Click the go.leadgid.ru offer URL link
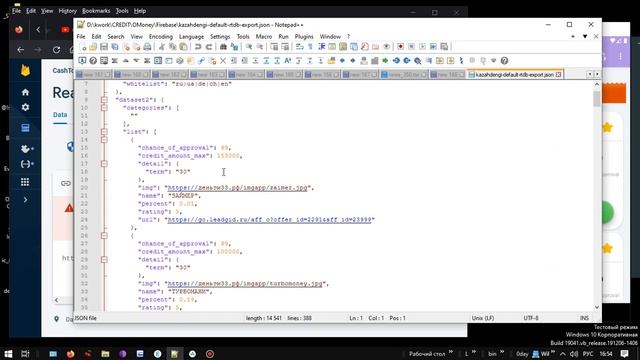This screenshot has width=640, height=360. 269,220
